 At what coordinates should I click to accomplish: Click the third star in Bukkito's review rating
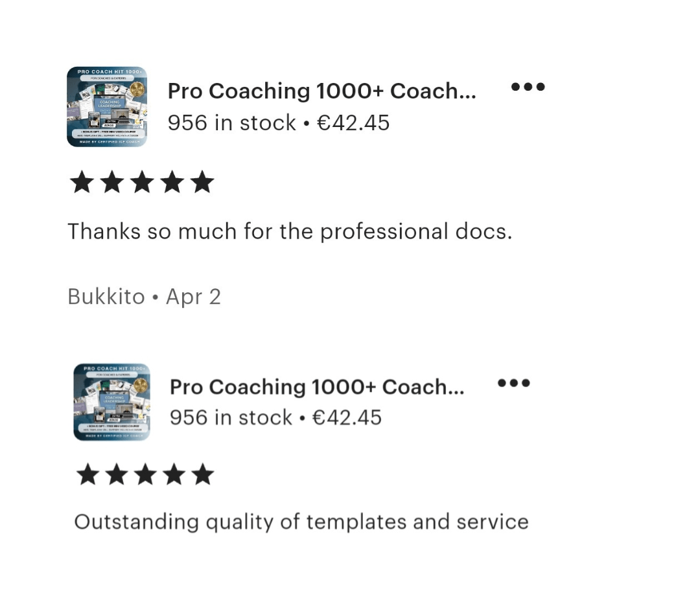tap(142, 183)
